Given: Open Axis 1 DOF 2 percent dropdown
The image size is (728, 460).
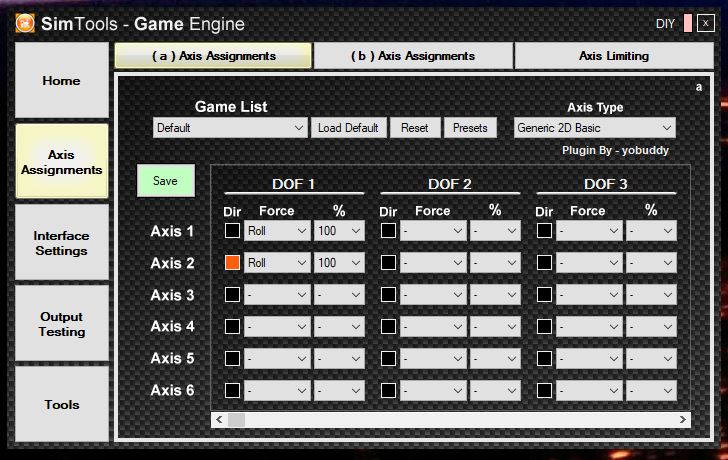Looking at the screenshot, I should (x=495, y=231).
